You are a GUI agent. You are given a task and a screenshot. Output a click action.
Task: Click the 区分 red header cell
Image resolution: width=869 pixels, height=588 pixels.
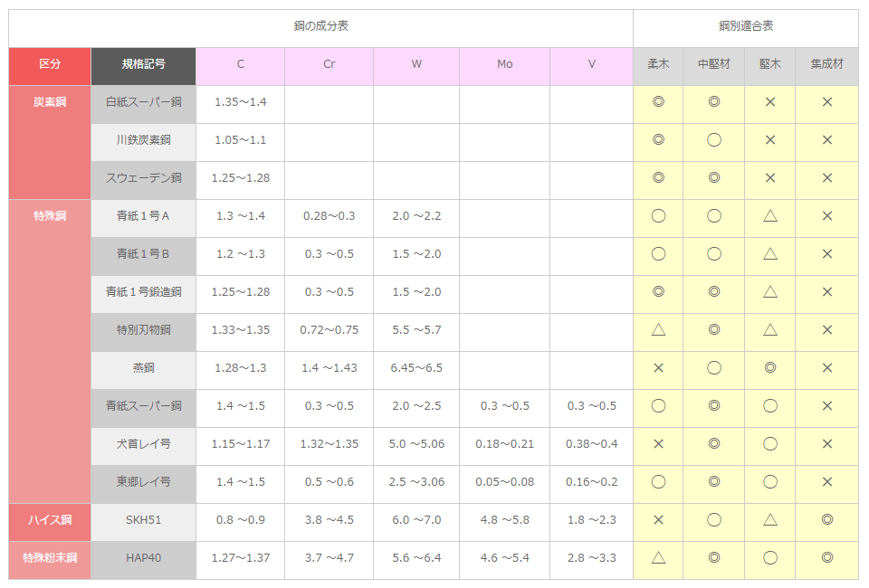[x=50, y=64]
